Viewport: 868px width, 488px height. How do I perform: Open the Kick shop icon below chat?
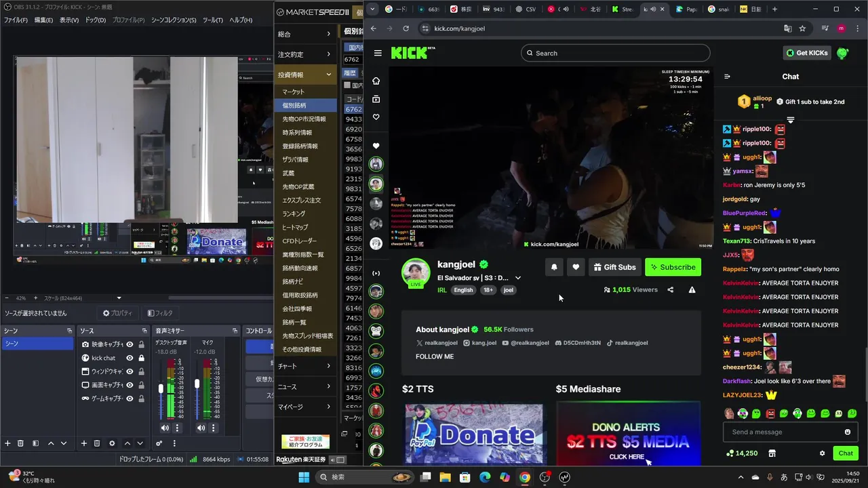[772, 453]
